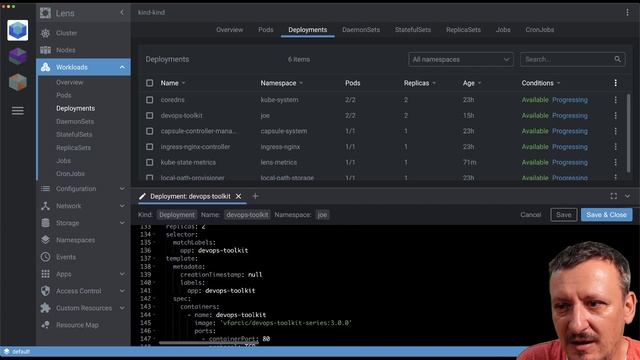The image size is (640, 360).
Task: Expand the Apps section chevron
Action: click(x=122, y=274)
